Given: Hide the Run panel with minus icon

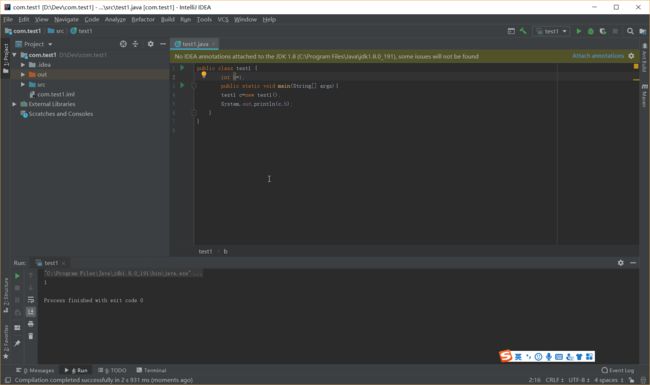Looking at the screenshot, I should 633,263.
